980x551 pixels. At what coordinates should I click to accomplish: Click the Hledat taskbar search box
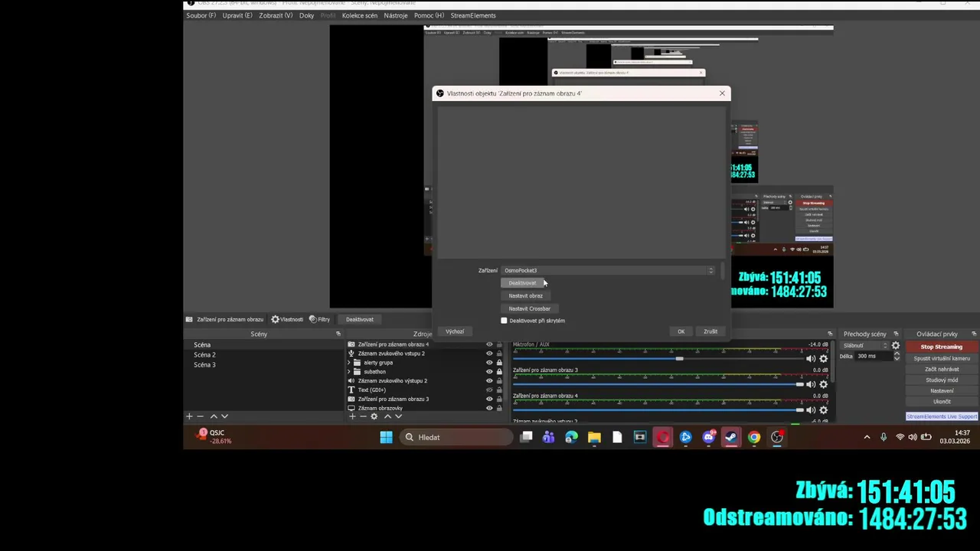point(456,437)
